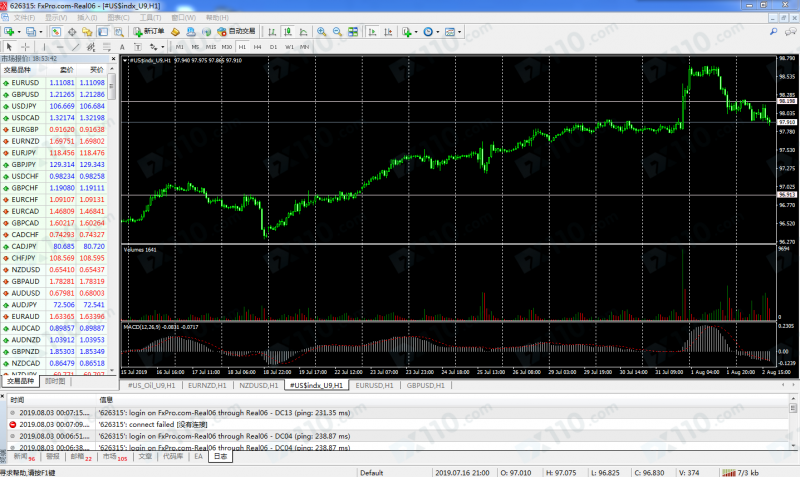Zoom out of the chart

(338, 31)
